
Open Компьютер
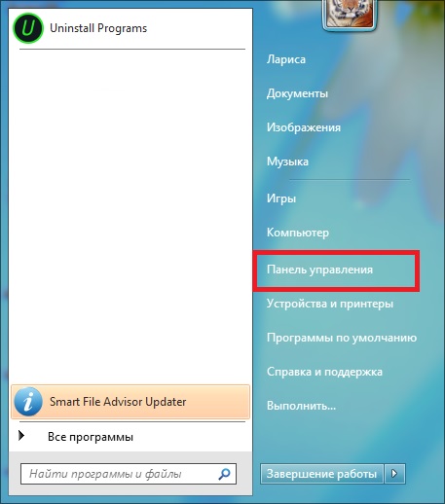point(298,233)
